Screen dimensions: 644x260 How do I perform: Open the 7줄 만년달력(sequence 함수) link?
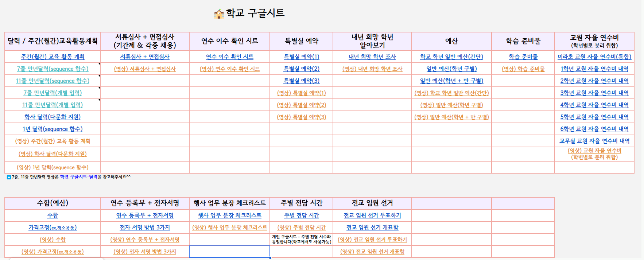[53, 69]
